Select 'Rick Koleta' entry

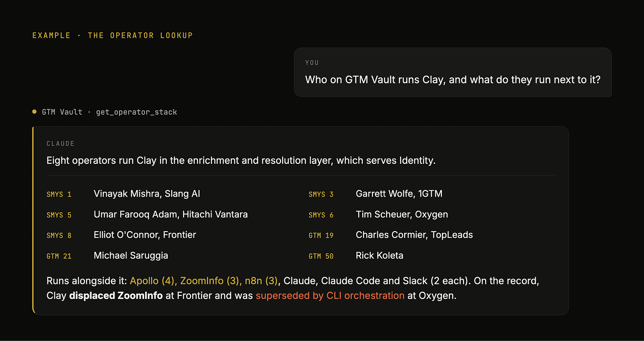379,256
